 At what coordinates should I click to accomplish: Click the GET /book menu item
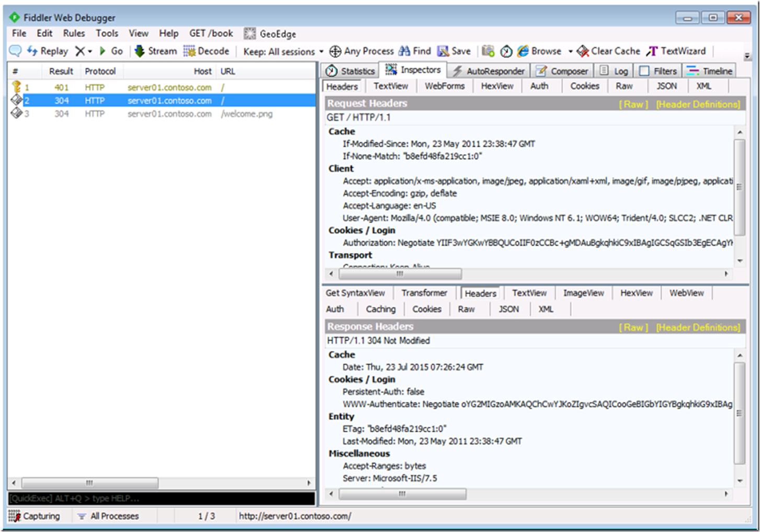point(211,33)
